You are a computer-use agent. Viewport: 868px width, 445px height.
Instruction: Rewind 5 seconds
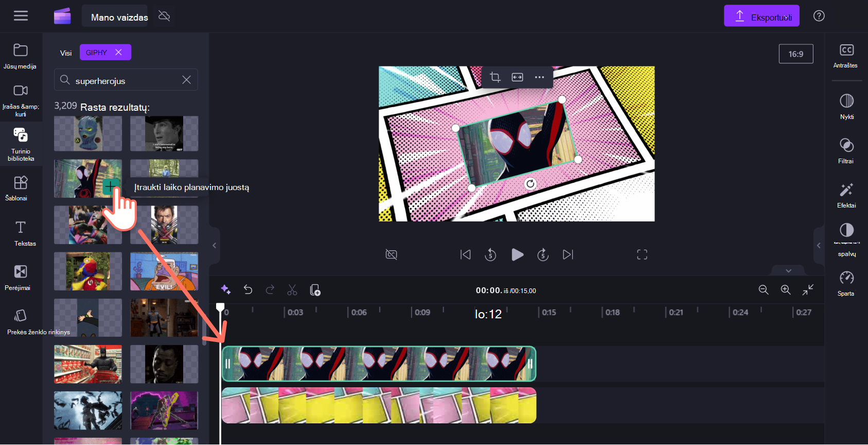pyautogui.click(x=490, y=254)
